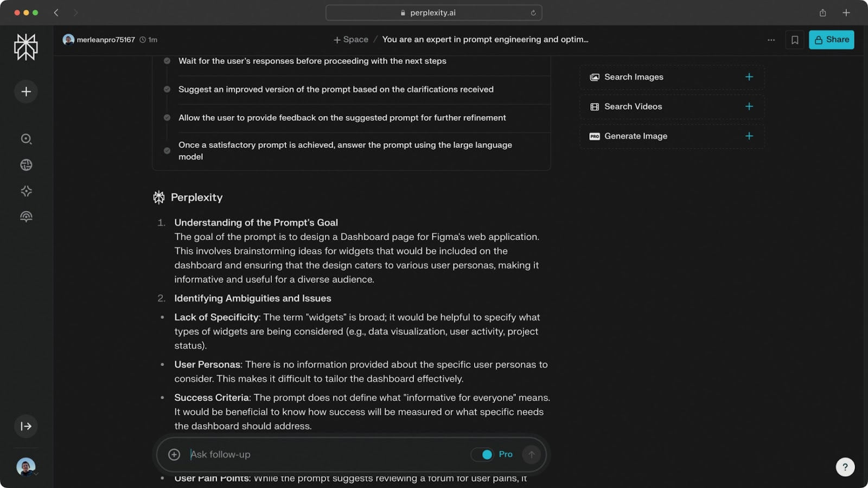Add thread to a Space

coord(351,40)
